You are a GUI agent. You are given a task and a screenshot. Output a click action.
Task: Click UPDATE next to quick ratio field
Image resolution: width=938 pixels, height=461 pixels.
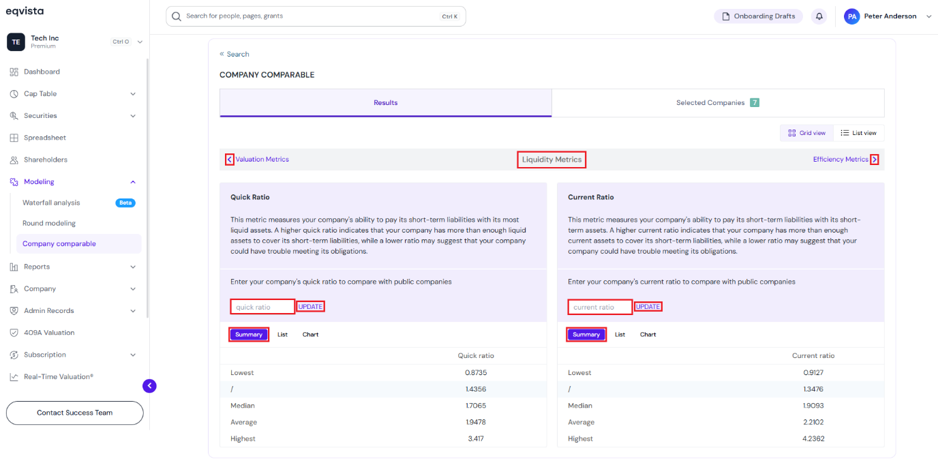310,307
